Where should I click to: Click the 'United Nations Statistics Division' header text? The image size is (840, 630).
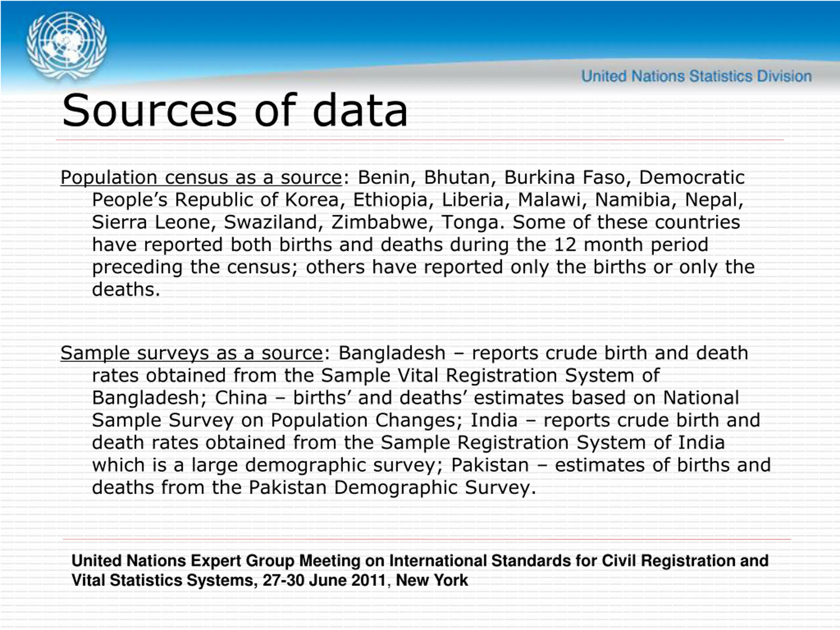(x=697, y=76)
